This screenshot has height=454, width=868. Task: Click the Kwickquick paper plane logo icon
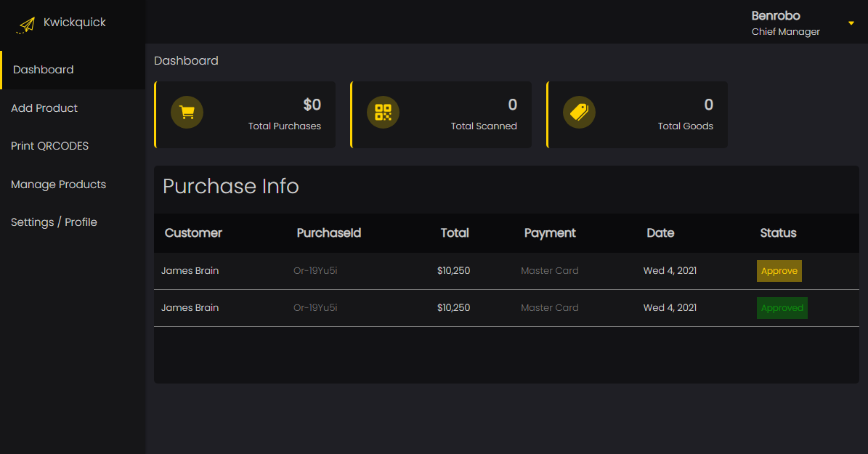[x=27, y=25]
